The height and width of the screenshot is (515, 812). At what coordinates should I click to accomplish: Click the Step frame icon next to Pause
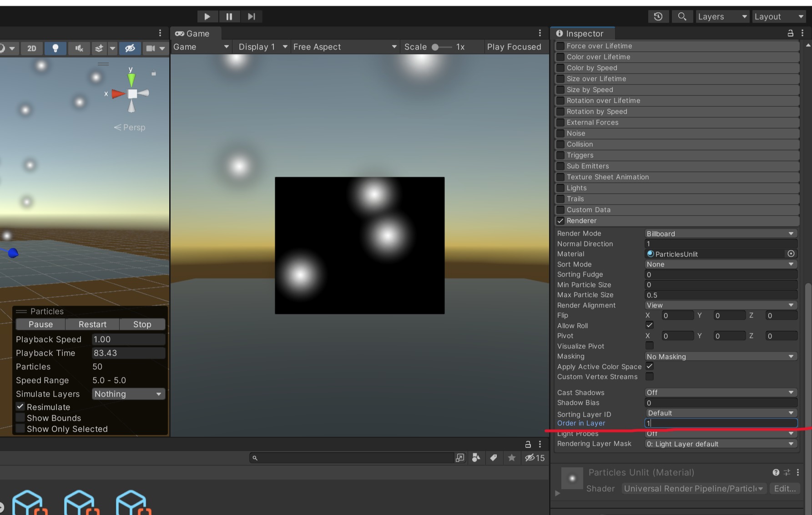coord(251,16)
